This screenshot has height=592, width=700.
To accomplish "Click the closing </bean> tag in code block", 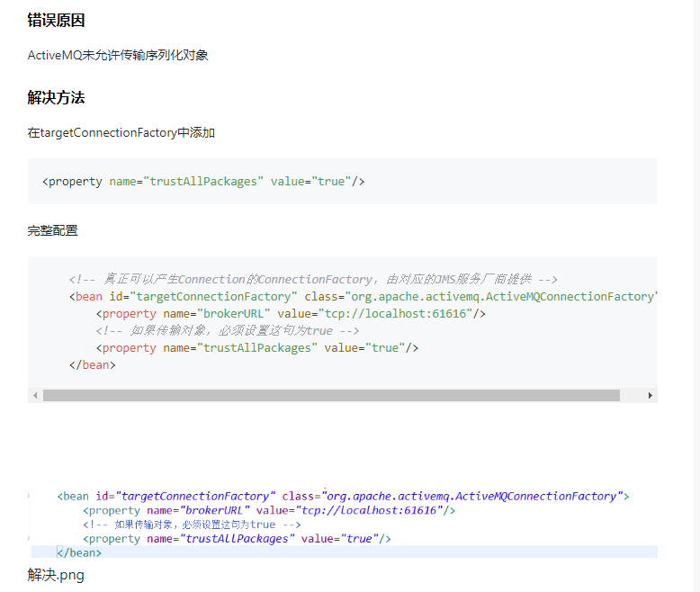I will click(93, 364).
